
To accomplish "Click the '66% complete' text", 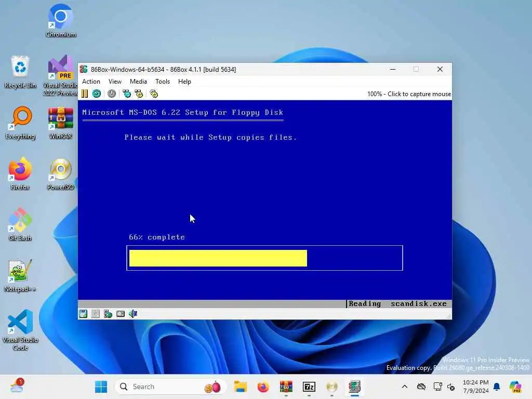I will [x=157, y=237].
